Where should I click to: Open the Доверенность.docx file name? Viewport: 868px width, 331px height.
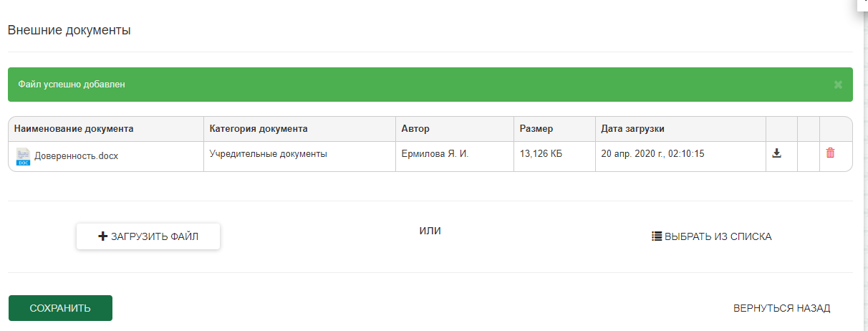[x=76, y=156]
